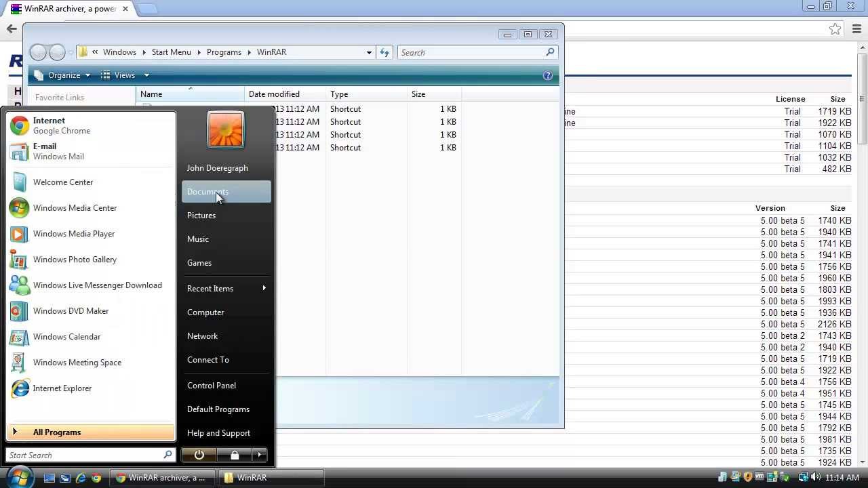Click Show Desktop quick launch icon
868x488 pixels.
tap(50, 478)
